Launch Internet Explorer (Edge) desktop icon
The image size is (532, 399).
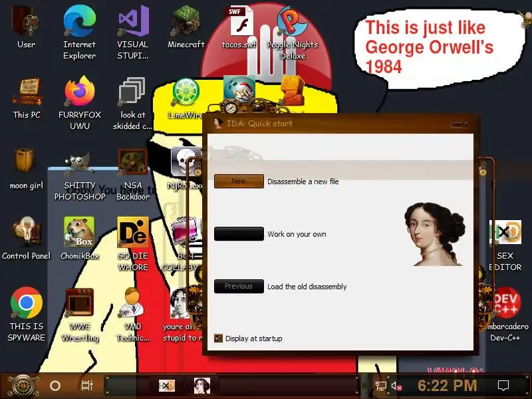click(x=79, y=32)
